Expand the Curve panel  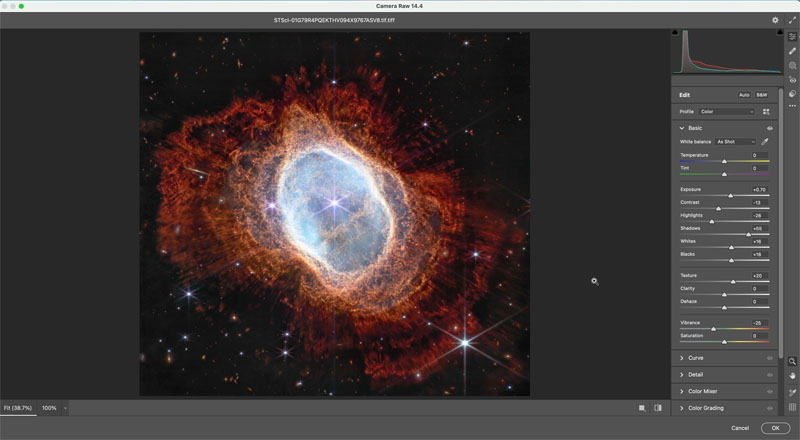click(682, 358)
